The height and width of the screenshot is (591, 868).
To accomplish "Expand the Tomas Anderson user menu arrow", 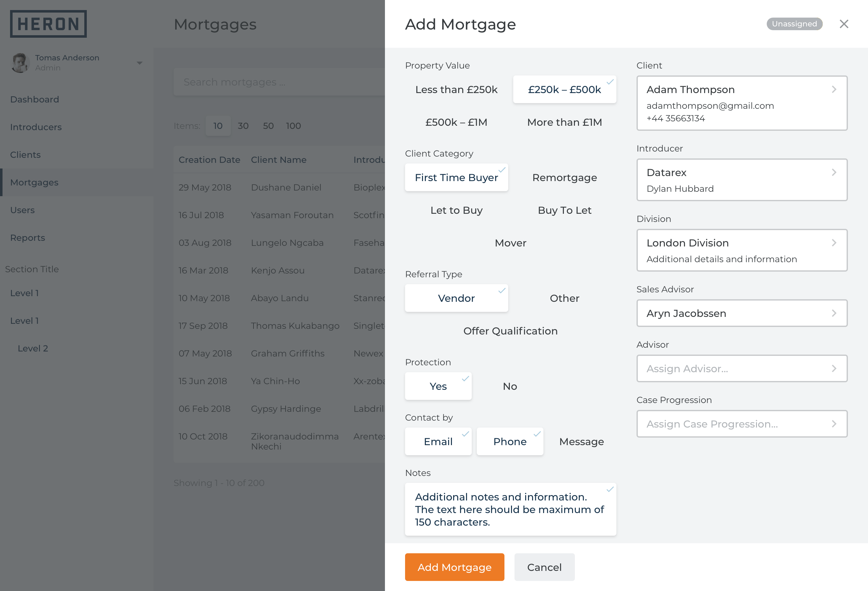I will 139,63.
